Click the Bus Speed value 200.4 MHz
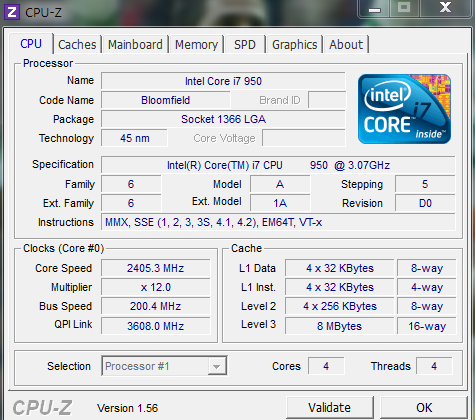This screenshot has width=476, height=420. (156, 306)
